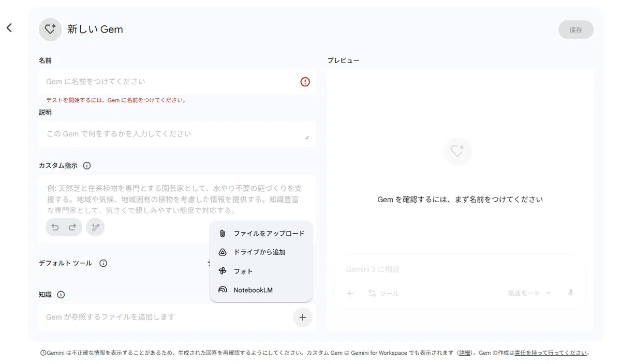Click the description field resize handle
Image resolution: width=621 pixels, height=364 pixels.
point(306,138)
